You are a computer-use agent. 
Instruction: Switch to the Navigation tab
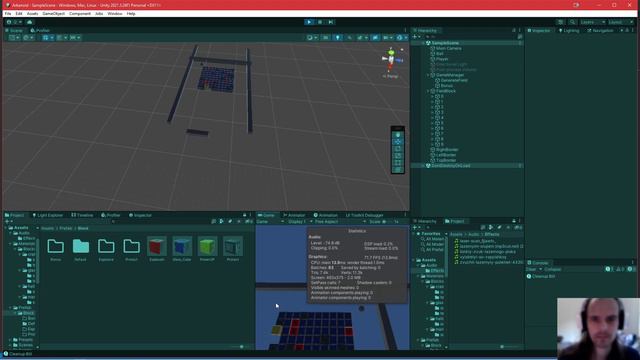point(600,31)
